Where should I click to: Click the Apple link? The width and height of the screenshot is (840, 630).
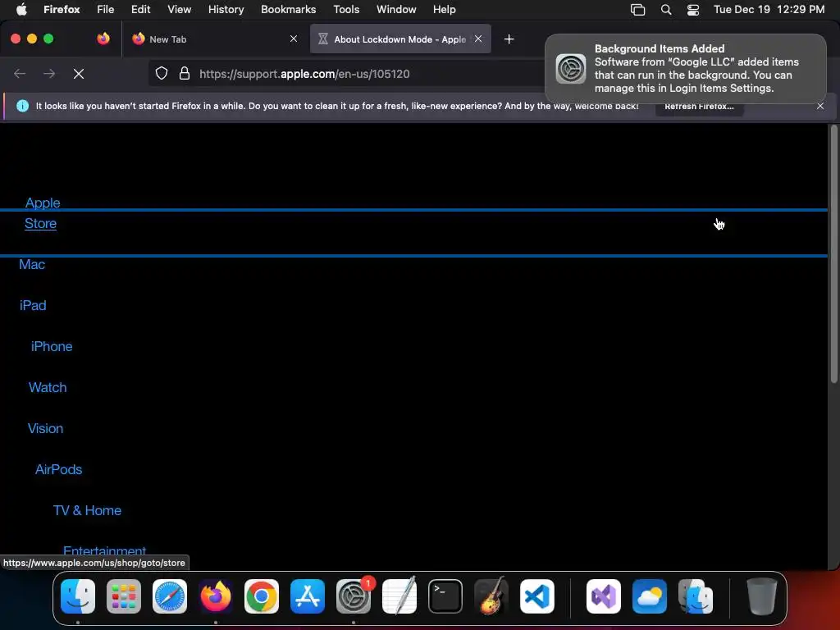click(43, 203)
